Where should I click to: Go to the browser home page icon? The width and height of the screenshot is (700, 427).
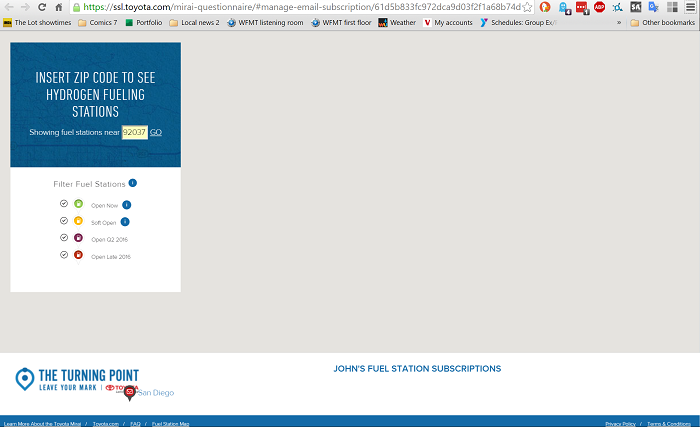coord(59,7)
